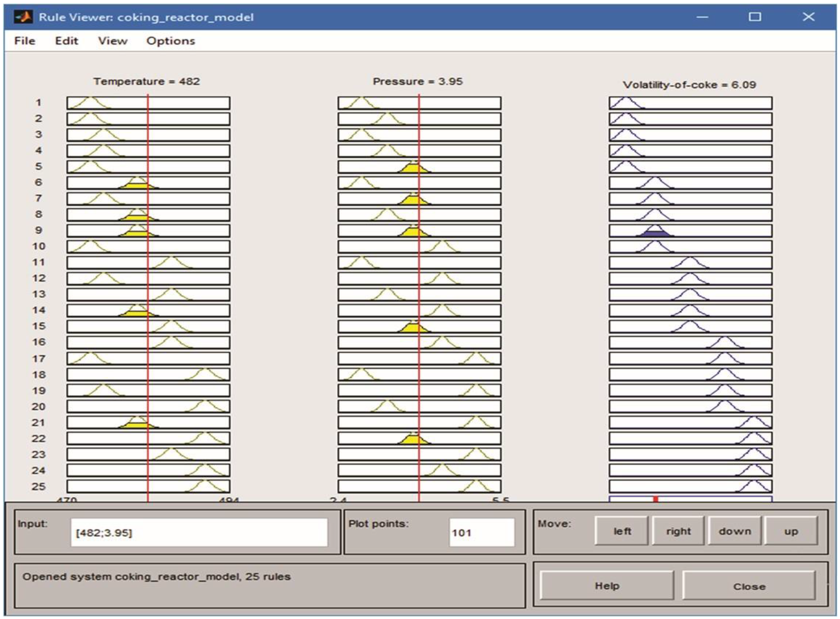This screenshot has height=619, width=840.
Task: Click the Plot points field showing 101
Action: pos(481,532)
